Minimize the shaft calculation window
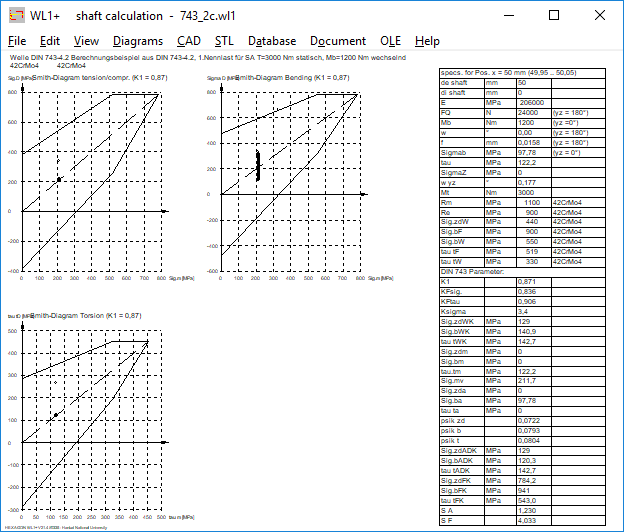The height and width of the screenshot is (532, 624). [507, 15]
